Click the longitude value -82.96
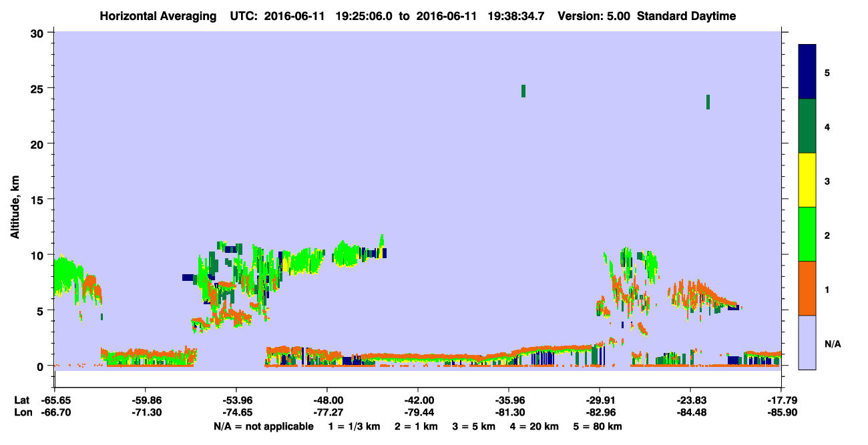This screenshot has height=445, width=868. point(600,413)
